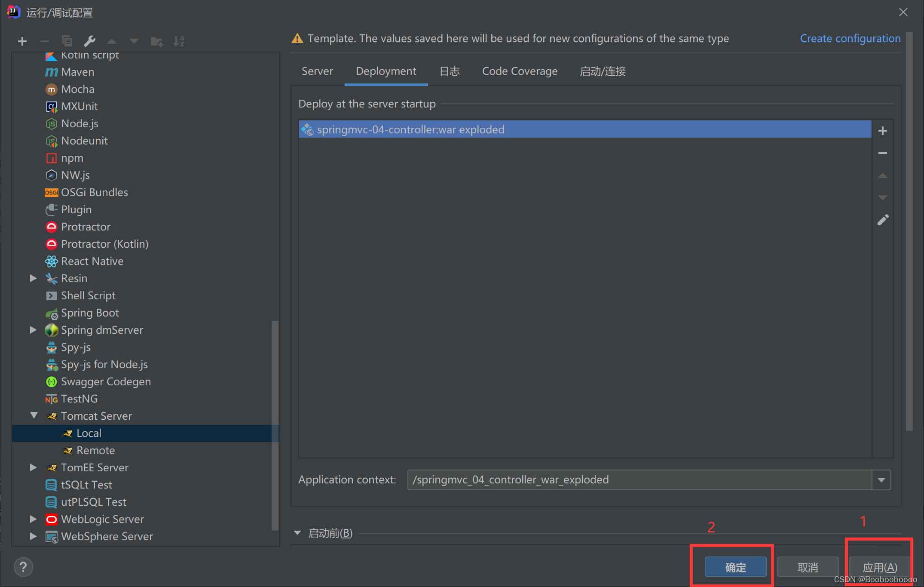Open Application context dropdown arrow

point(881,480)
